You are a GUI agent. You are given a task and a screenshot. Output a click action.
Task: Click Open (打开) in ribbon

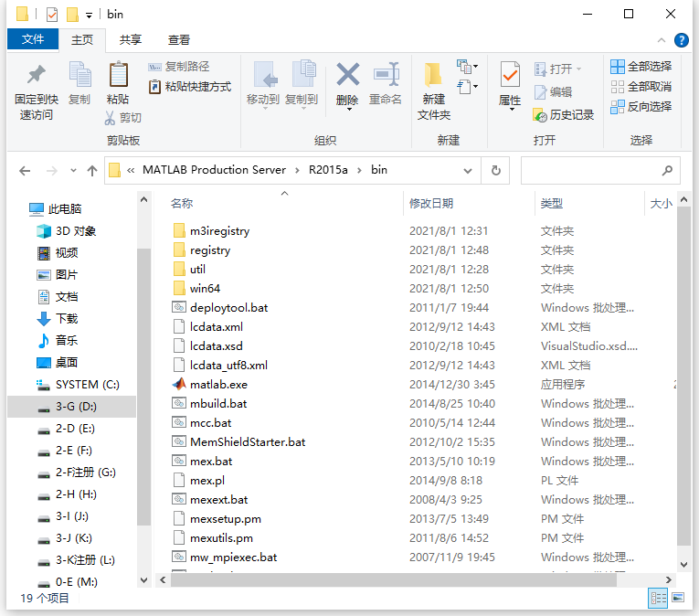[557, 69]
